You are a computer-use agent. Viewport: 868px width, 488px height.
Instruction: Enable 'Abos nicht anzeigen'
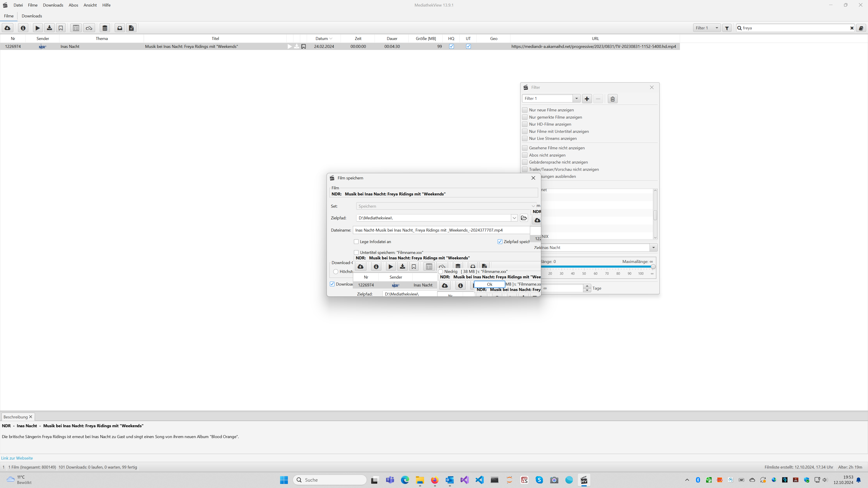coord(525,155)
